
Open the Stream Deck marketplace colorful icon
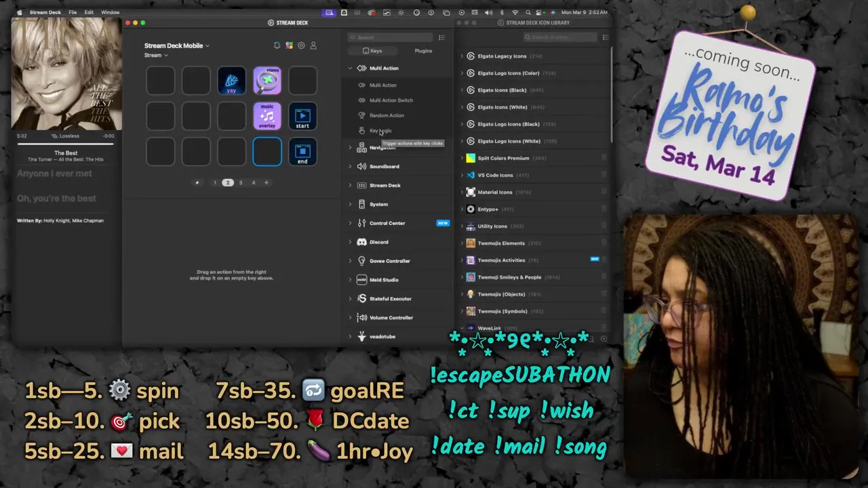coord(289,45)
